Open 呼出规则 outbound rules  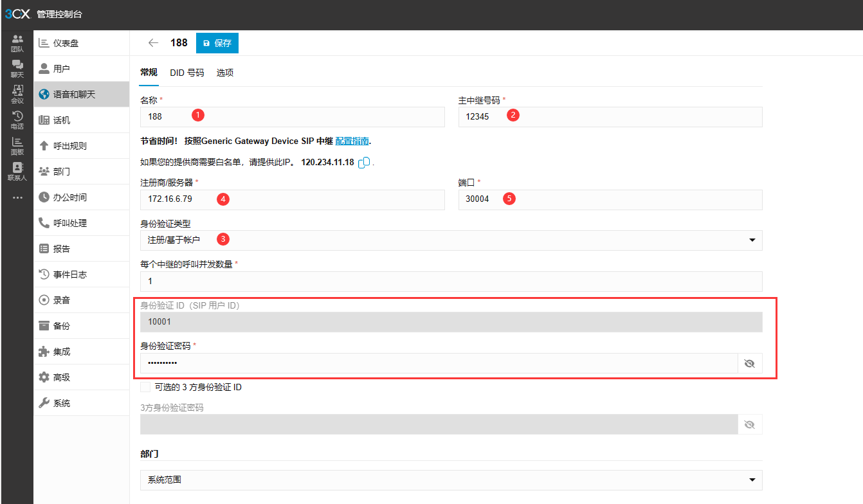82,146
